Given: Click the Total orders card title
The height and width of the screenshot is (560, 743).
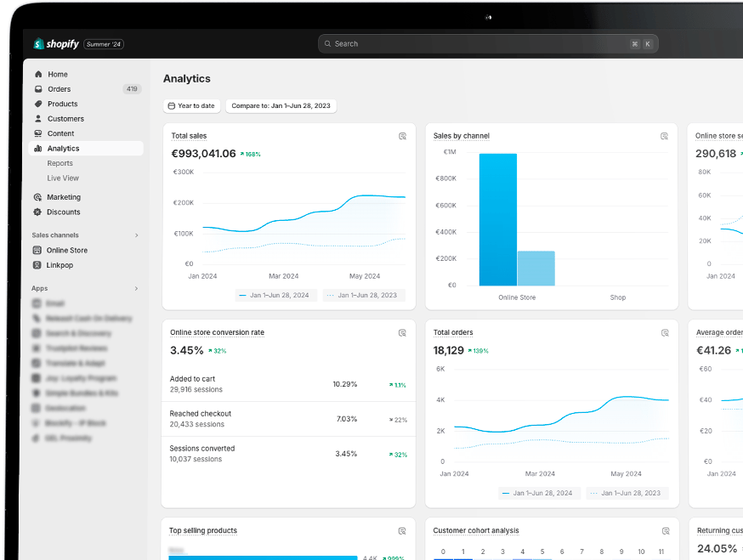Looking at the screenshot, I should point(453,332).
